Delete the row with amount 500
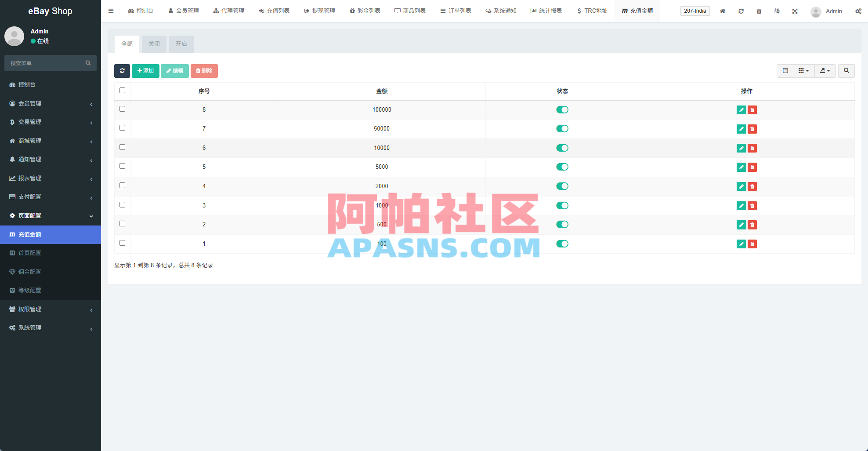This screenshot has height=451, width=868. [x=752, y=225]
